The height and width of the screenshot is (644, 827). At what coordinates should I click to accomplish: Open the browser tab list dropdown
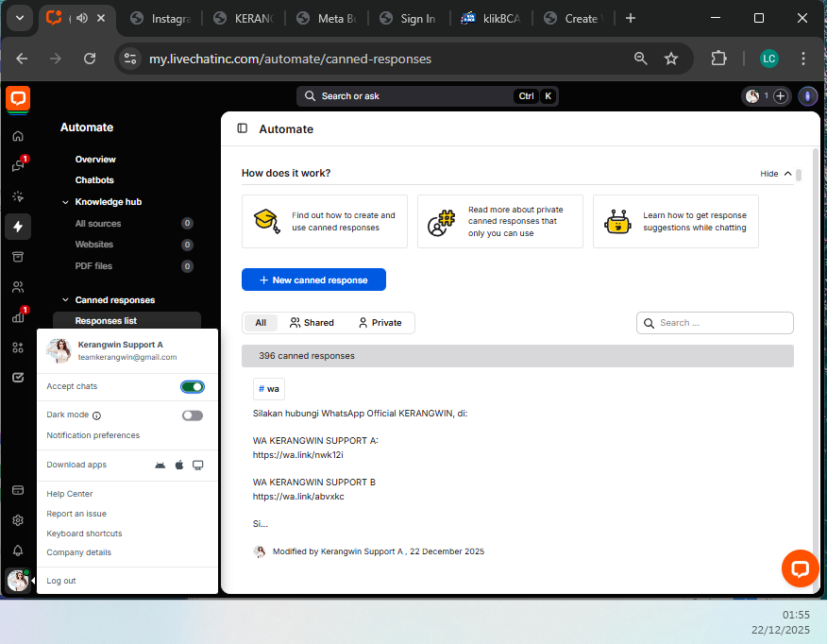pos(20,18)
